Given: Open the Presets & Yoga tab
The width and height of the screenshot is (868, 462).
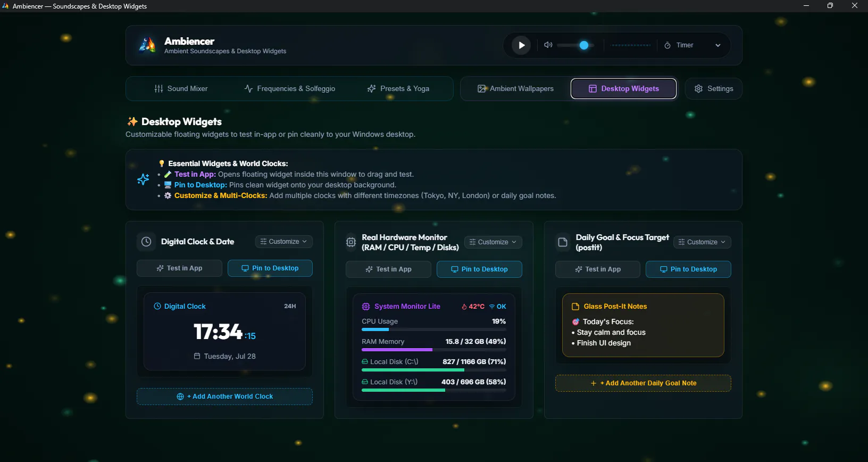Looking at the screenshot, I should coord(398,88).
